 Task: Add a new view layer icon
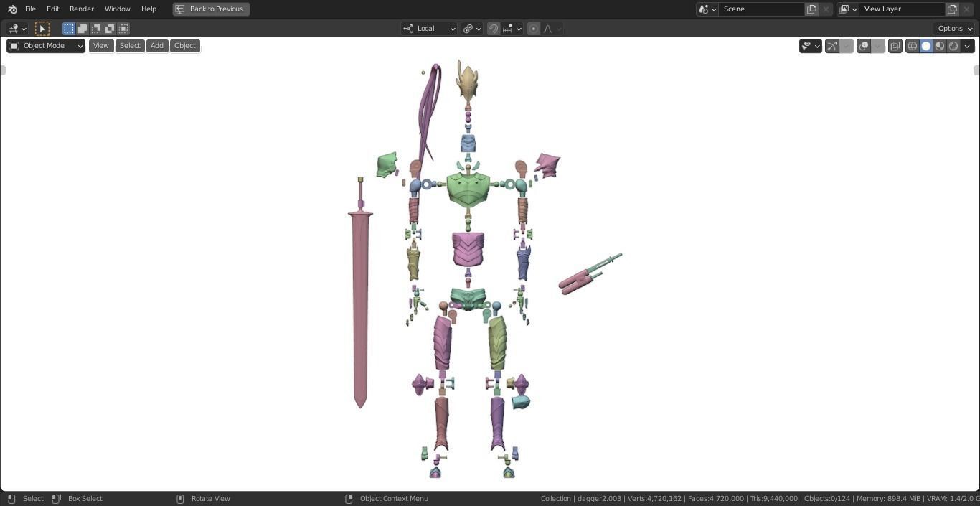[953, 9]
